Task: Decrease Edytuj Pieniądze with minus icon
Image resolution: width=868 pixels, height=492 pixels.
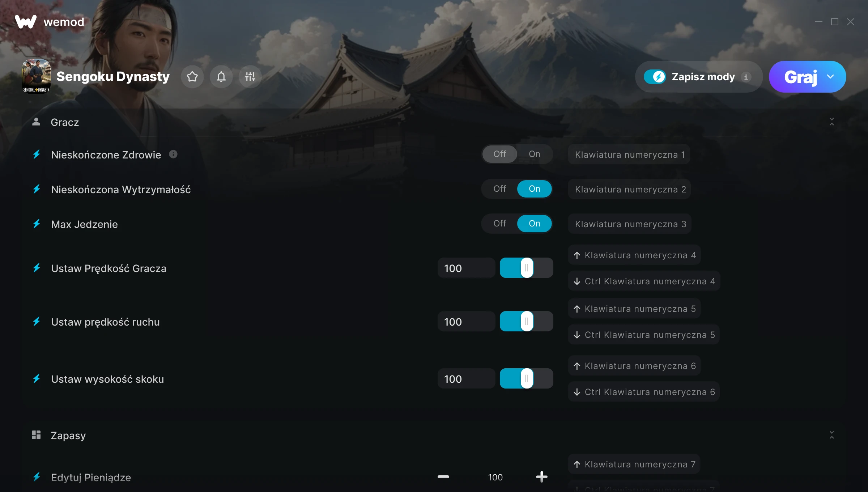Action: point(443,477)
